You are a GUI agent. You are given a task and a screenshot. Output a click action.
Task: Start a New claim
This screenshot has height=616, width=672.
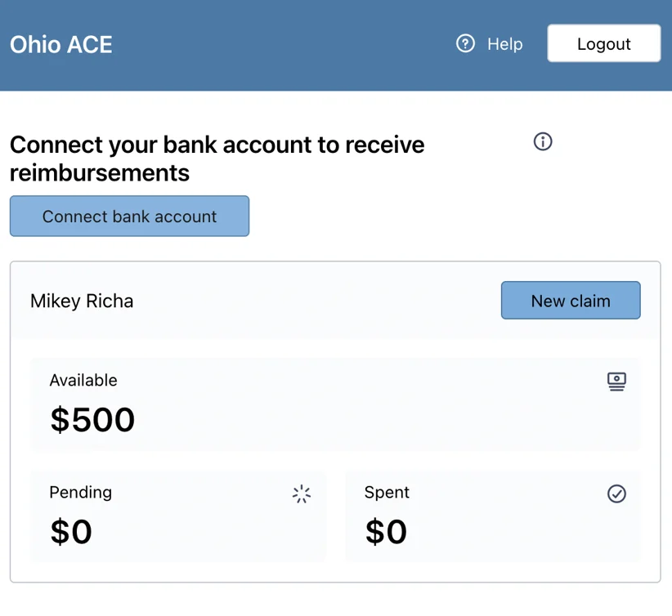pyautogui.click(x=571, y=301)
